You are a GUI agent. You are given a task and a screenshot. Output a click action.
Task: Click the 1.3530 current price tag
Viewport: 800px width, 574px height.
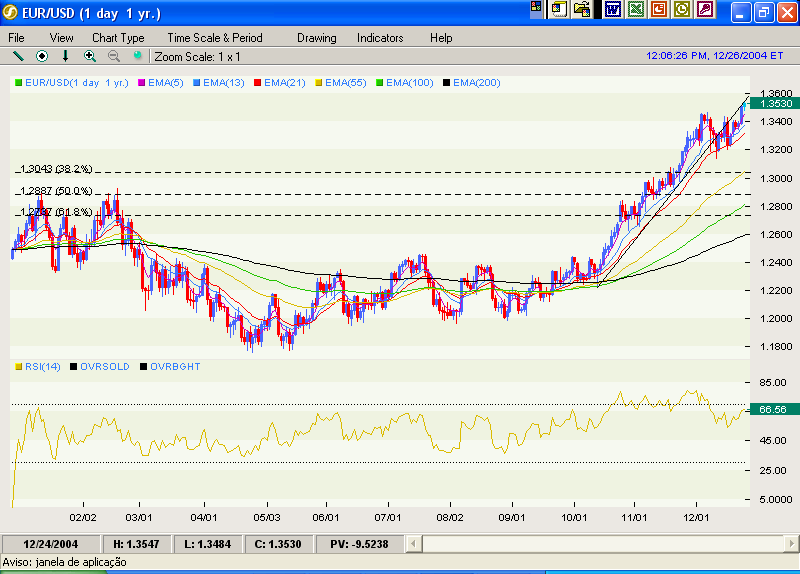(x=776, y=103)
